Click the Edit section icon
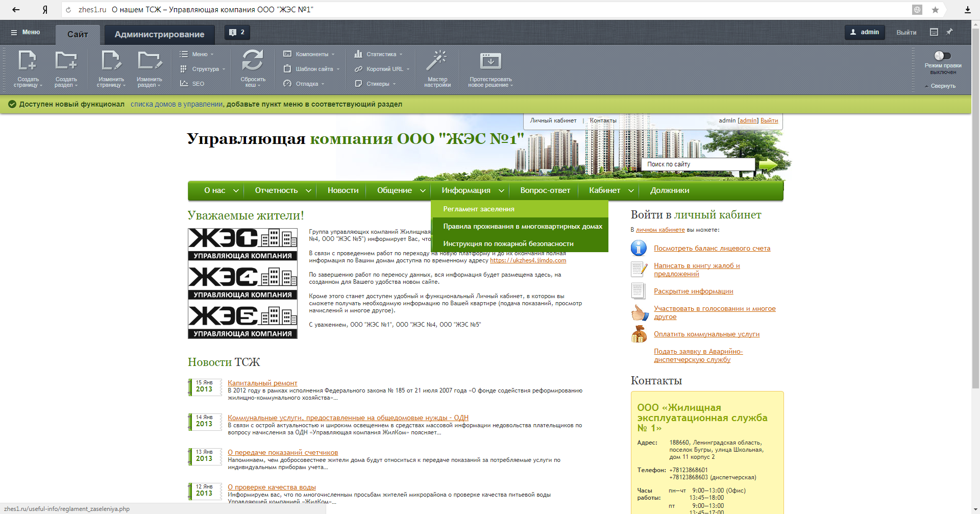The image size is (980, 514). tap(150, 60)
